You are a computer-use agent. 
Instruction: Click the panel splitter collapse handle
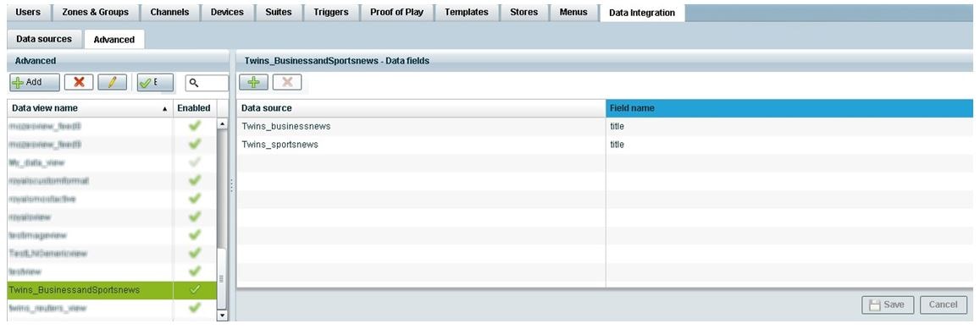(x=232, y=185)
